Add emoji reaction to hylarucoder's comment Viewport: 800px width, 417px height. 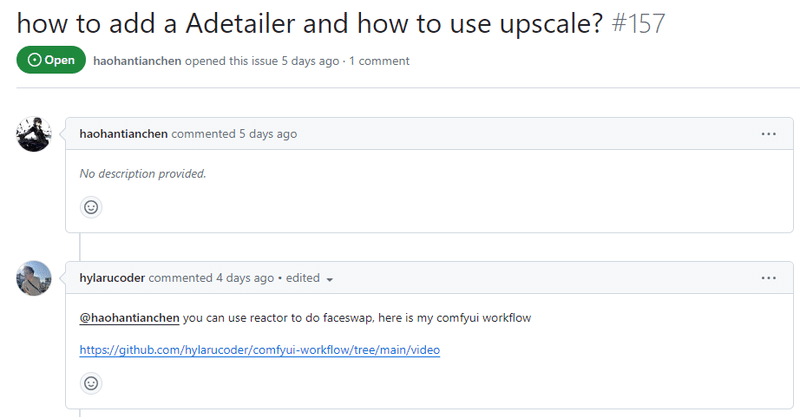91,382
